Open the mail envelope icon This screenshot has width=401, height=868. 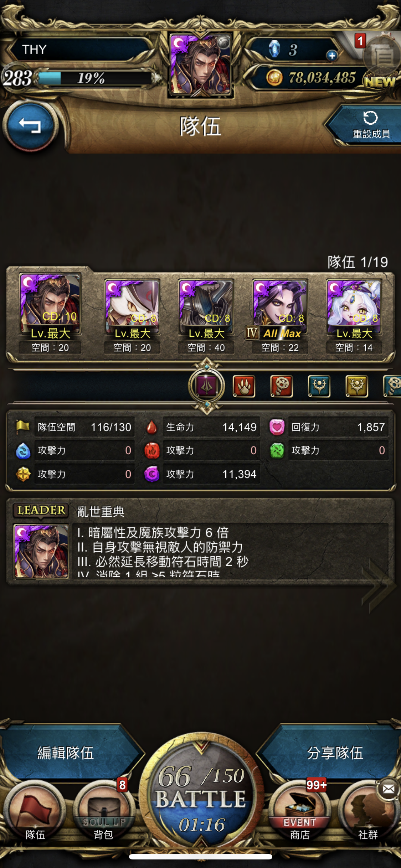[x=389, y=789]
